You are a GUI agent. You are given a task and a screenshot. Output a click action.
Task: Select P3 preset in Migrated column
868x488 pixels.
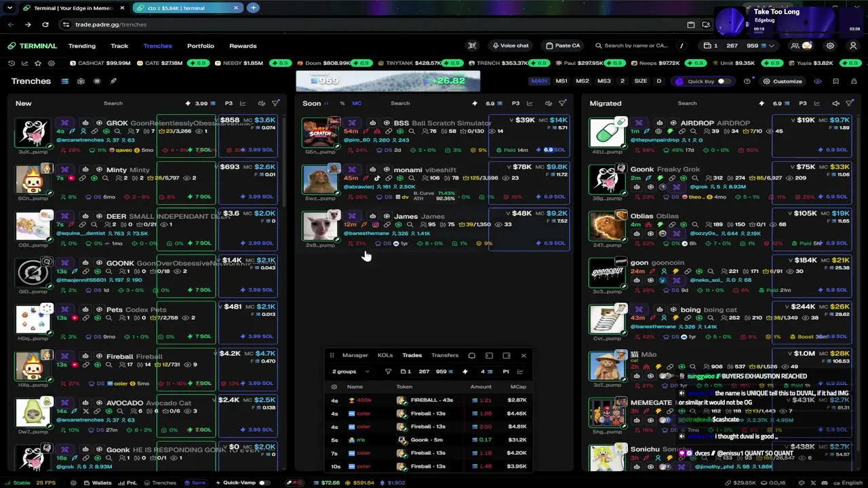(802, 104)
